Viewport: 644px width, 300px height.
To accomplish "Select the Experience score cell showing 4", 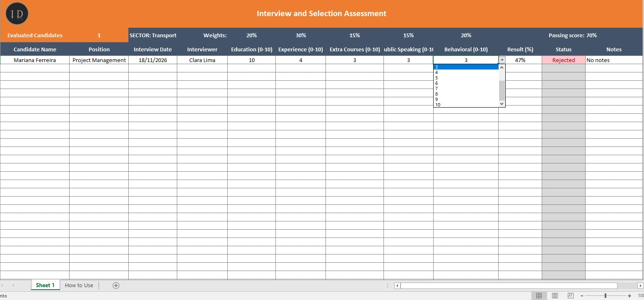I will [x=301, y=60].
